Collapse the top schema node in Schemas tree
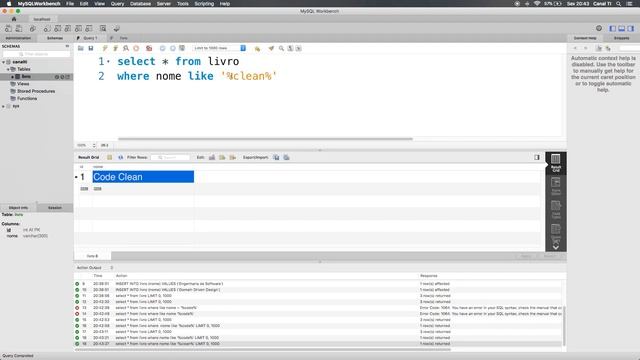Image resolution: width=640 pixels, height=360 pixels. [x=4, y=62]
